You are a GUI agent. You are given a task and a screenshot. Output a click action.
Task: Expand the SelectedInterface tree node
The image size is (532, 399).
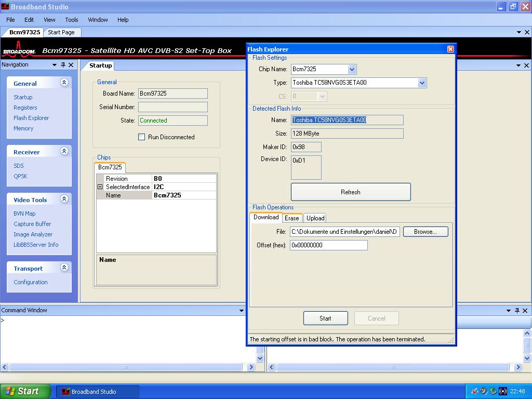(100, 187)
